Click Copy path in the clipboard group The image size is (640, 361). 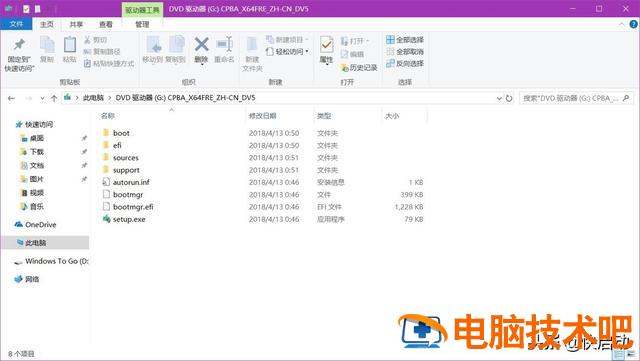coord(102,51)
